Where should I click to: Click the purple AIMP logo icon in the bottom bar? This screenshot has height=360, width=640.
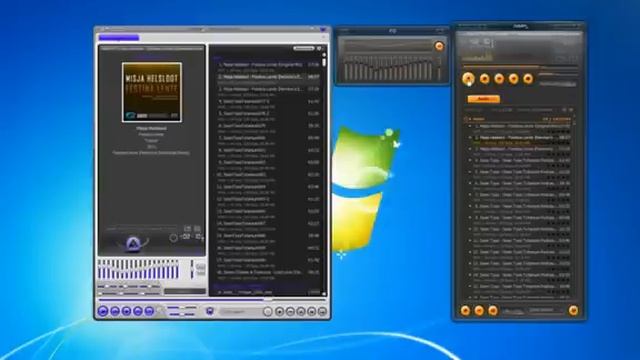click(x=210, y=311)
